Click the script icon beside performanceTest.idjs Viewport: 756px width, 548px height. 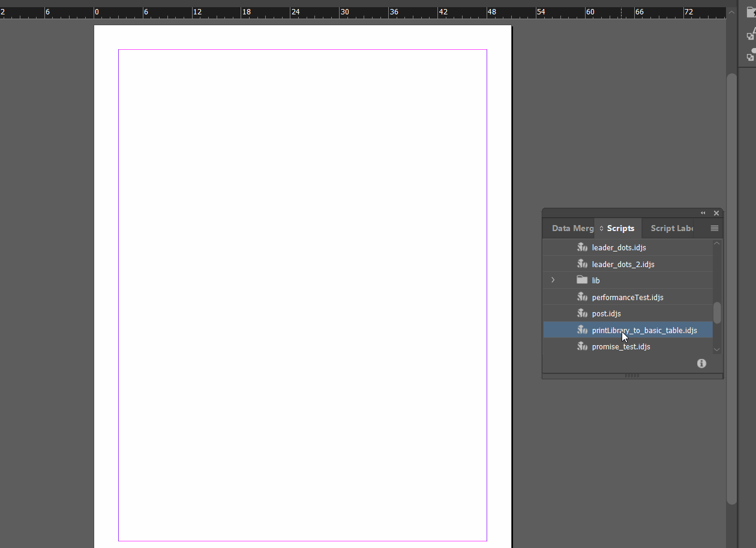(582, 297)
